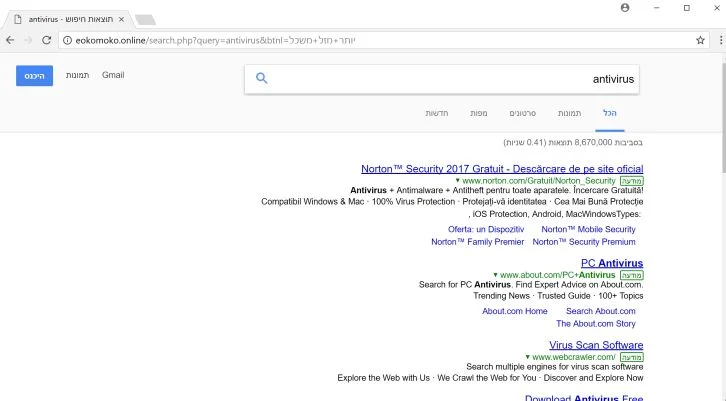Screen dimensions: 726x401
Task: Open Norton Mobile Security sitelink
Action: (588, 229)
